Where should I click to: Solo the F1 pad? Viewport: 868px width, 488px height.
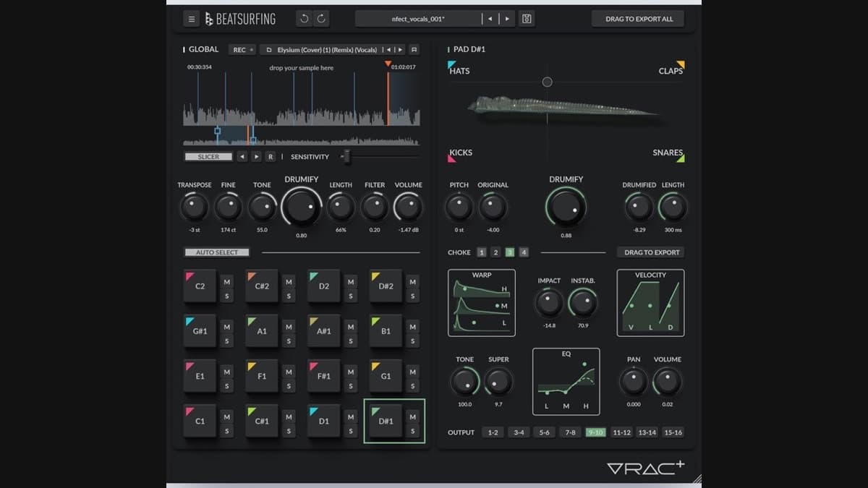tap(289, 386)
